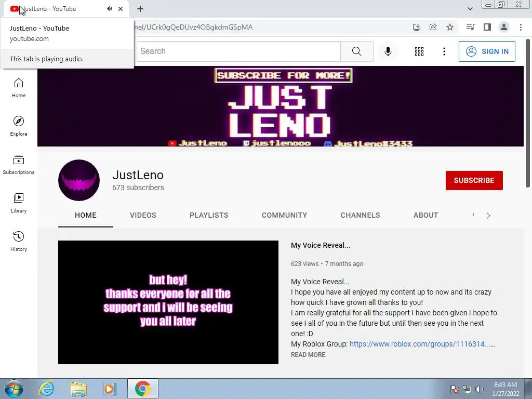The height and width of the screenshot is (399, 532).
Task: Open a new browser tab
Action: [140, 9]
